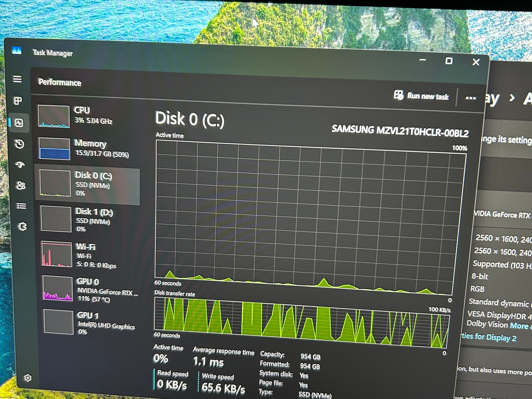Image resolution: width=532 pixels, height=399 pixels.
Task: Open the Users page icon
Action: pyautogui.click(x=21, y=185)
